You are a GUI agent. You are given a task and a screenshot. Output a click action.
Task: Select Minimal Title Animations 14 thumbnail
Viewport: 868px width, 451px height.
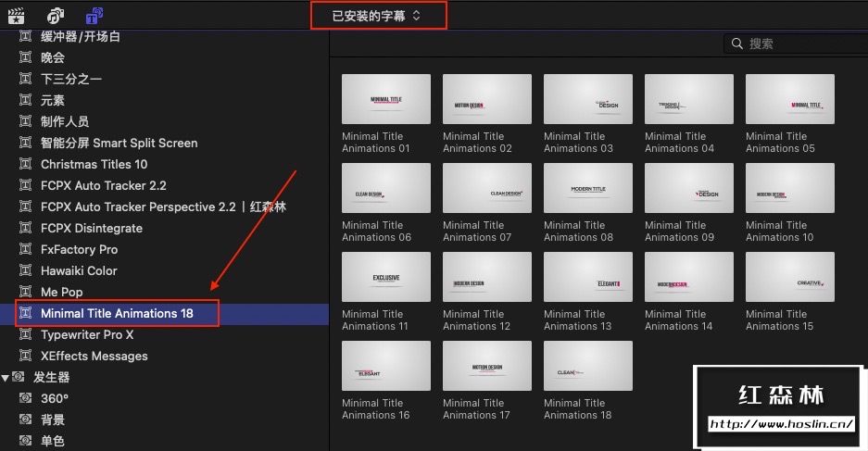click(x=689, y=277)
